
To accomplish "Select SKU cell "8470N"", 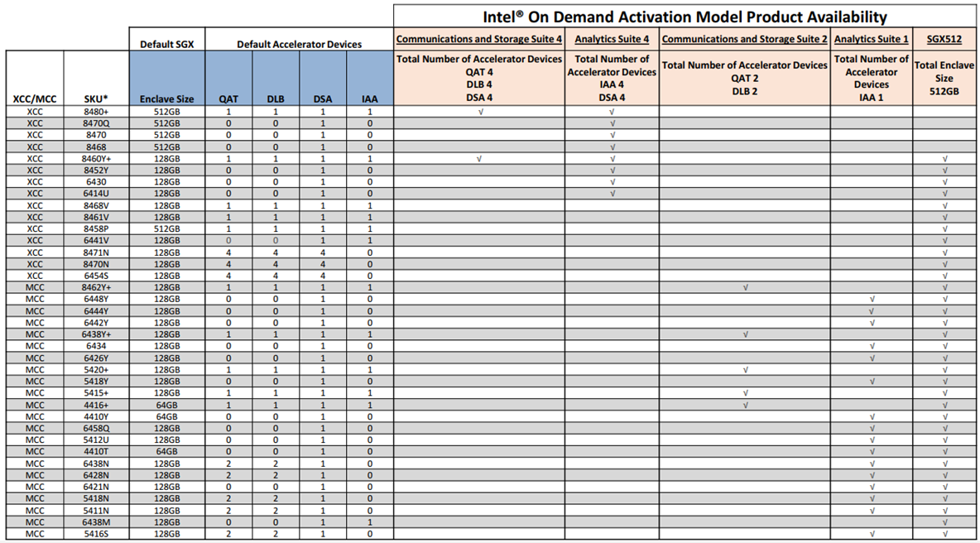I will (96, 264).
